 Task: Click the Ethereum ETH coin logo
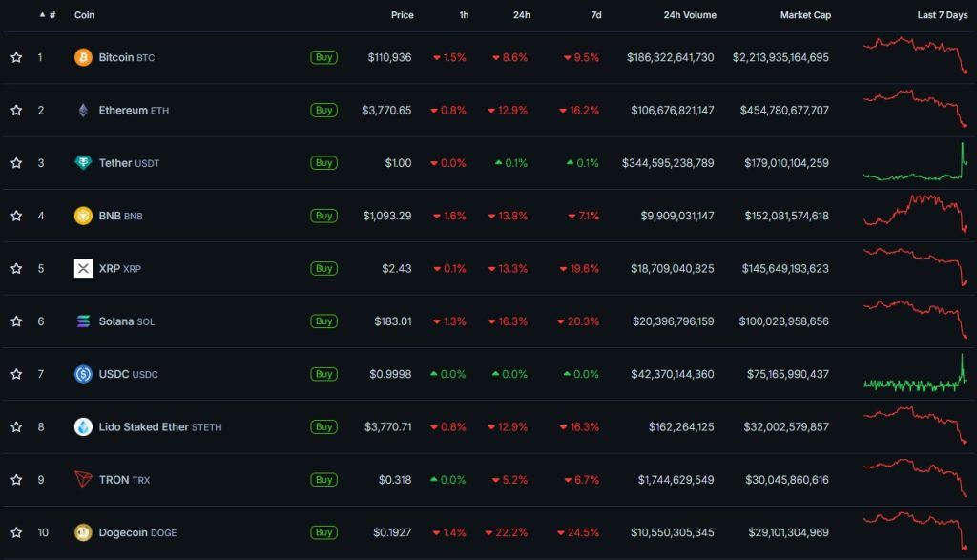pos(84,110)
